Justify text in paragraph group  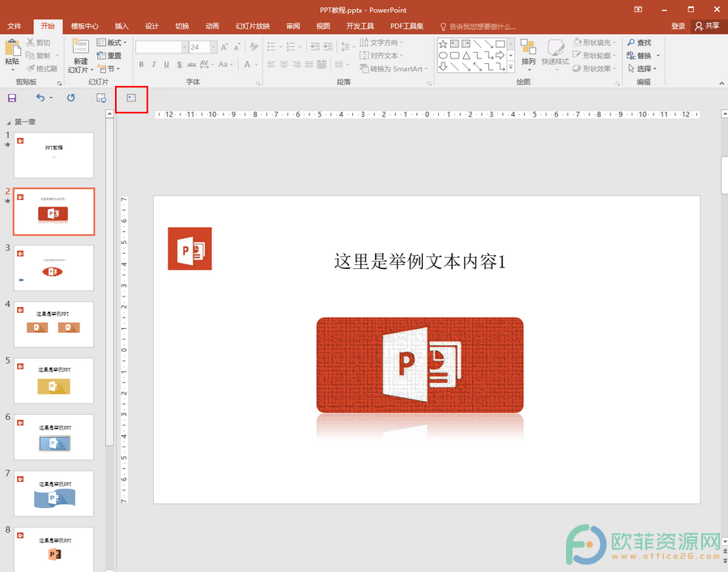pos(309,65)
